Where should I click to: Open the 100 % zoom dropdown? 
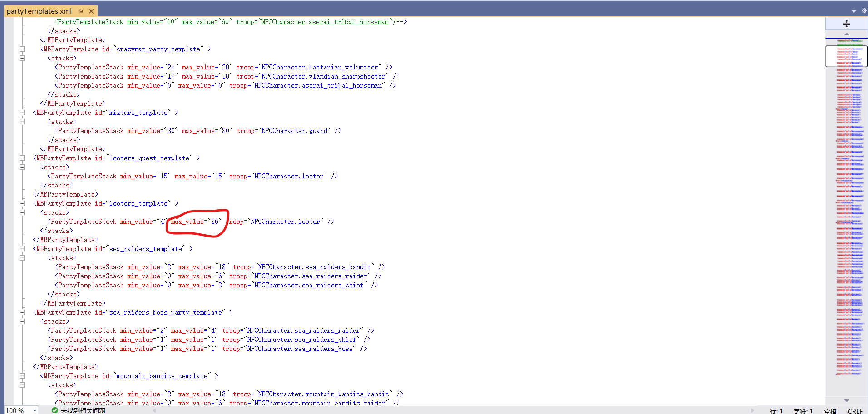pos(35,410)
